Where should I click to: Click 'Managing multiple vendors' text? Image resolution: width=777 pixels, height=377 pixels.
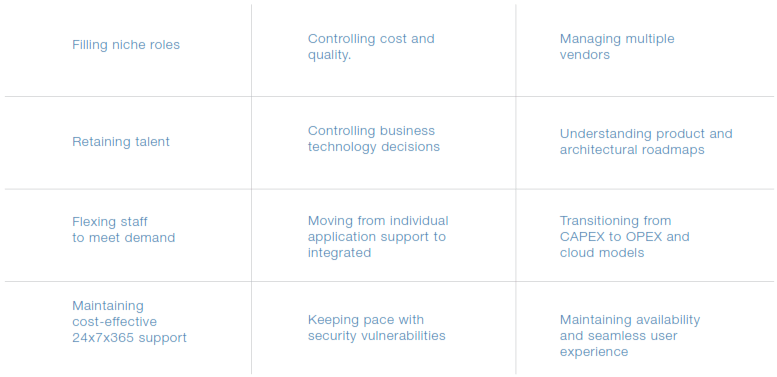617,47
